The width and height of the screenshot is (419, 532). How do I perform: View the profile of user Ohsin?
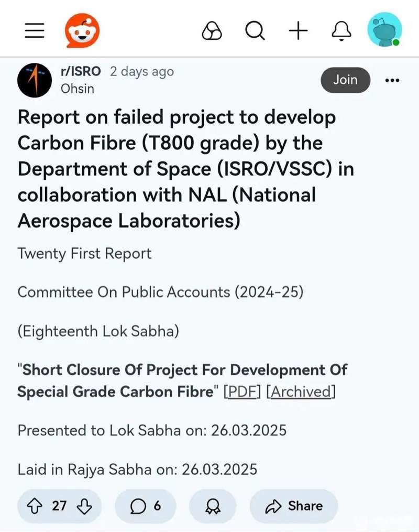[x=78, y=89]
